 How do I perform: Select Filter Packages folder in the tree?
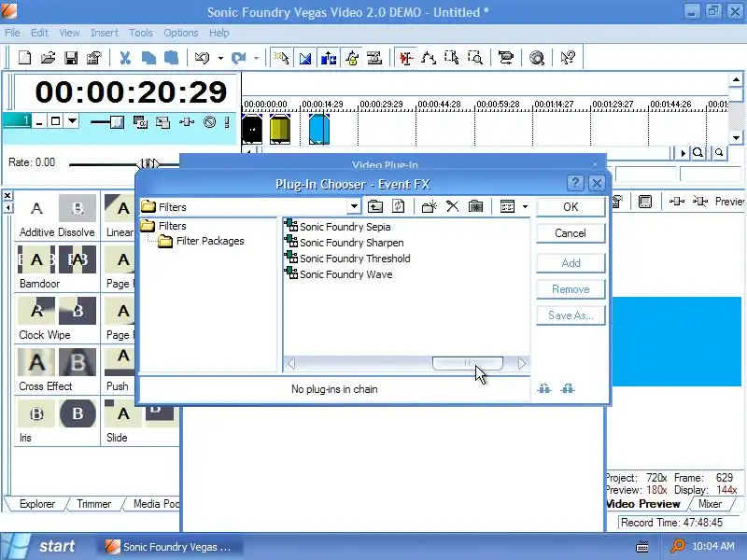click(x=201, y=241)
